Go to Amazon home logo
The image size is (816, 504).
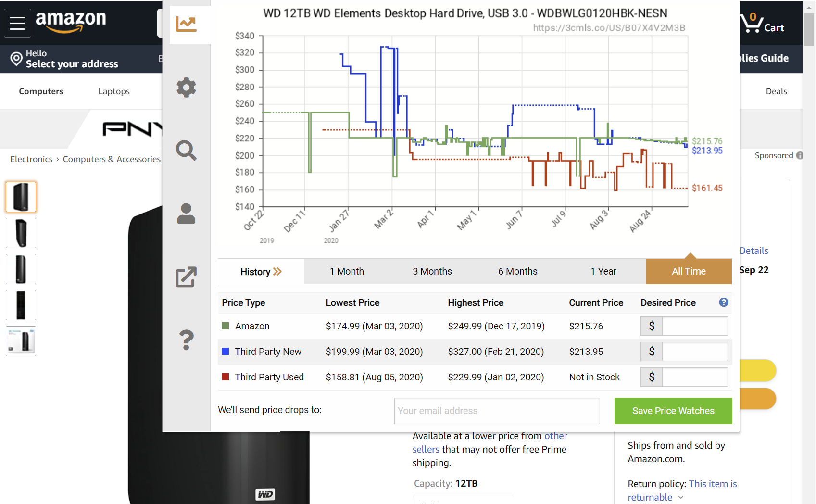point(71,22)
